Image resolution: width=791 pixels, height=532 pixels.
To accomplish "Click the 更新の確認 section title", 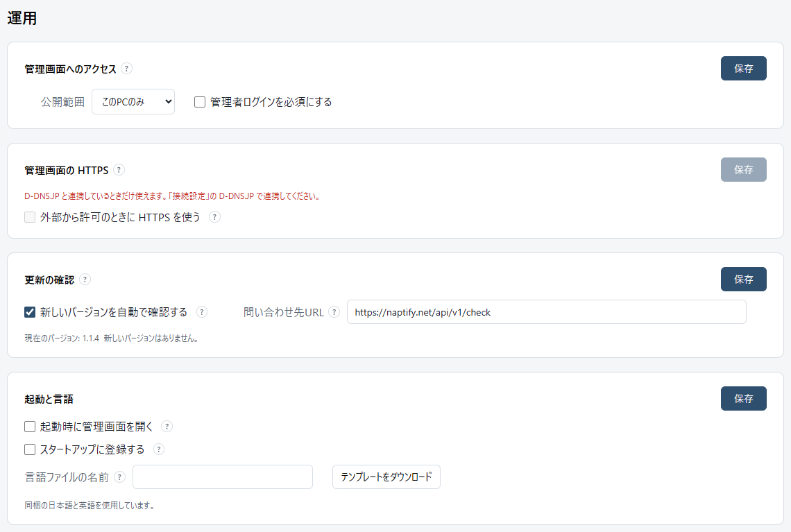I will [x=49, y=280].
